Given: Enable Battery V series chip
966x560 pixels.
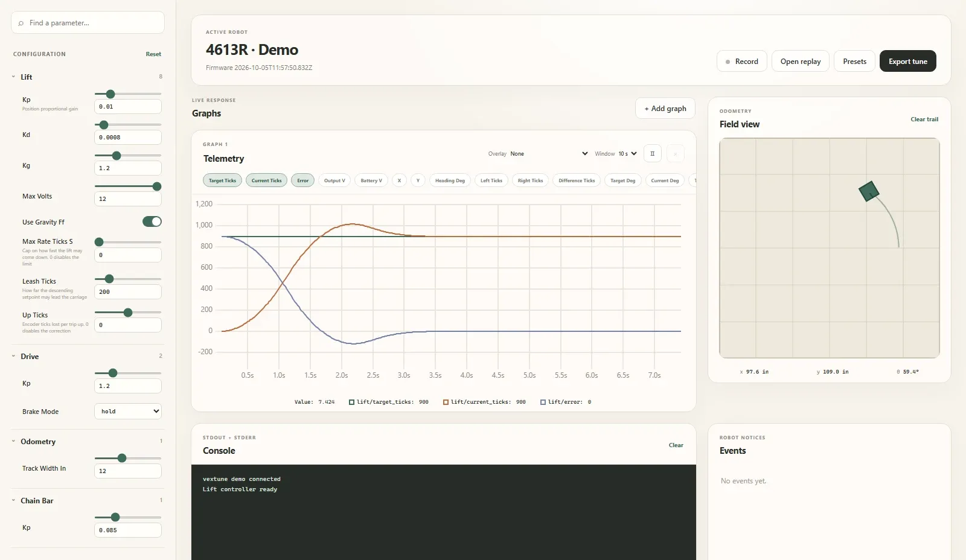Looking at the screenshot, I should (371, 180).
